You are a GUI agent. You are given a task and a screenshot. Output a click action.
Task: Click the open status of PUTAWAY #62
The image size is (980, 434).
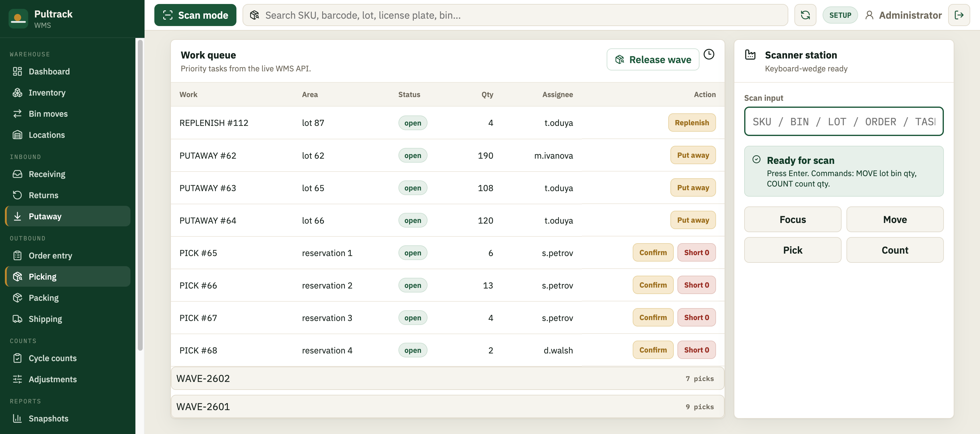coord(413,155)
